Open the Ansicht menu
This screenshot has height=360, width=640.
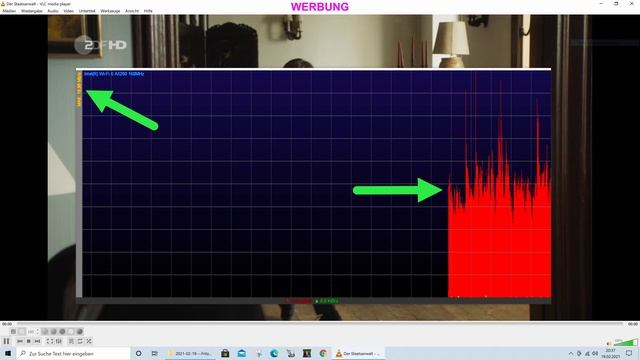click(x=132, y=11)
